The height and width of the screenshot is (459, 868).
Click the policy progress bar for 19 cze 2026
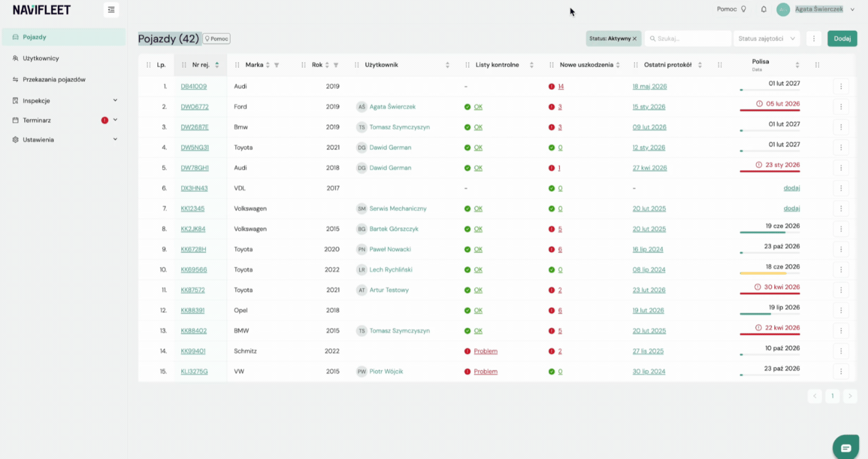770,232
